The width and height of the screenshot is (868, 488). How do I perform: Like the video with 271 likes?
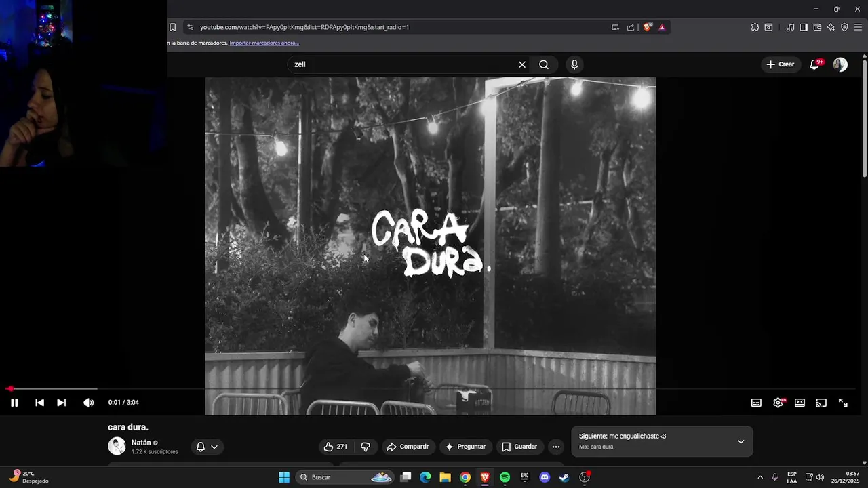[336, 447]
